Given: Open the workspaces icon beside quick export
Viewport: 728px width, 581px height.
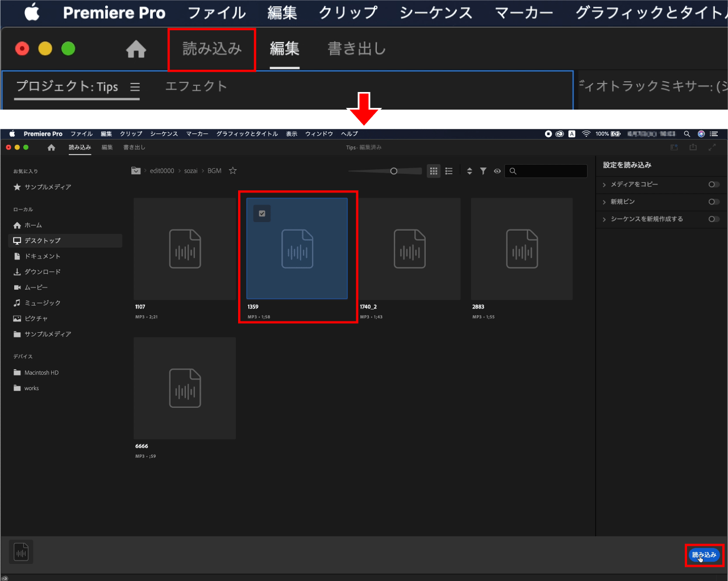Looking at the screenshot, I should click(674, 148).
